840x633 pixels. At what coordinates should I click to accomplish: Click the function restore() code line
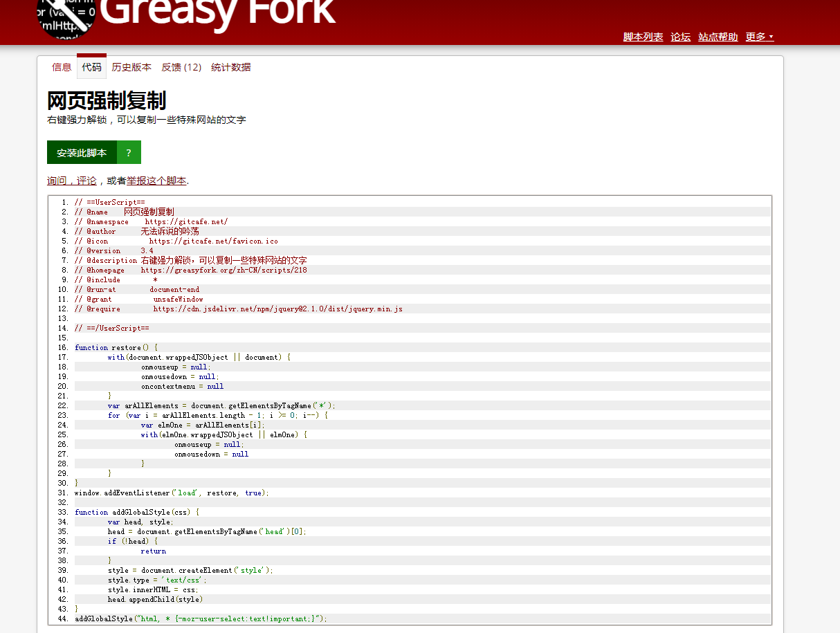[116, 347]
